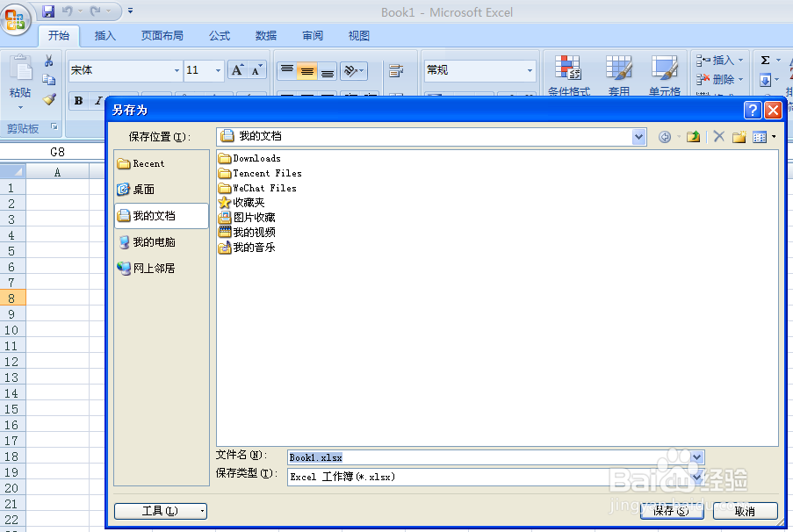Switch to the 开始 ribbon tab
The height and width of the screenshot is (532, 793).
tap(59, 36)
